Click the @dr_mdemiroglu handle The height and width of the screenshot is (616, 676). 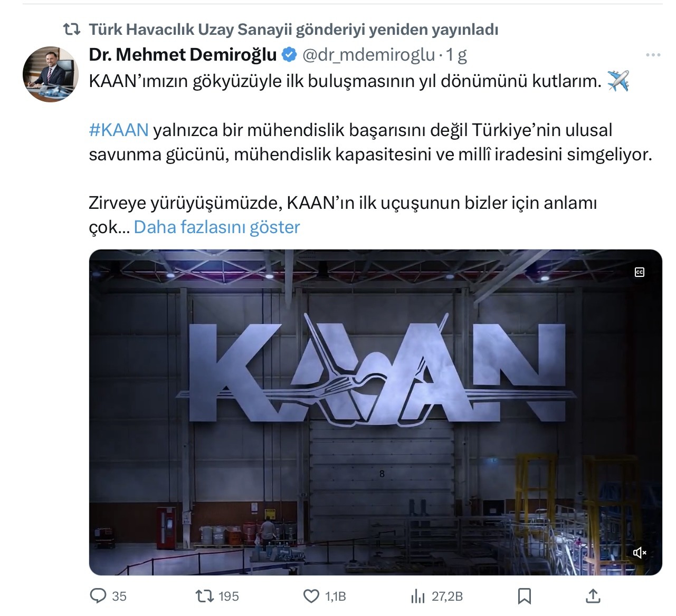click(x=369, y=54)
